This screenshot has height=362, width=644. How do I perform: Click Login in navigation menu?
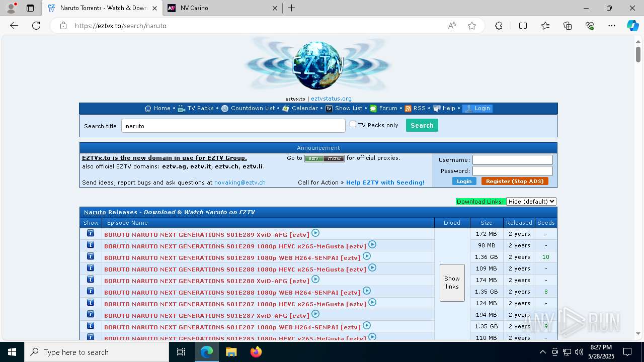click(477, 108)
